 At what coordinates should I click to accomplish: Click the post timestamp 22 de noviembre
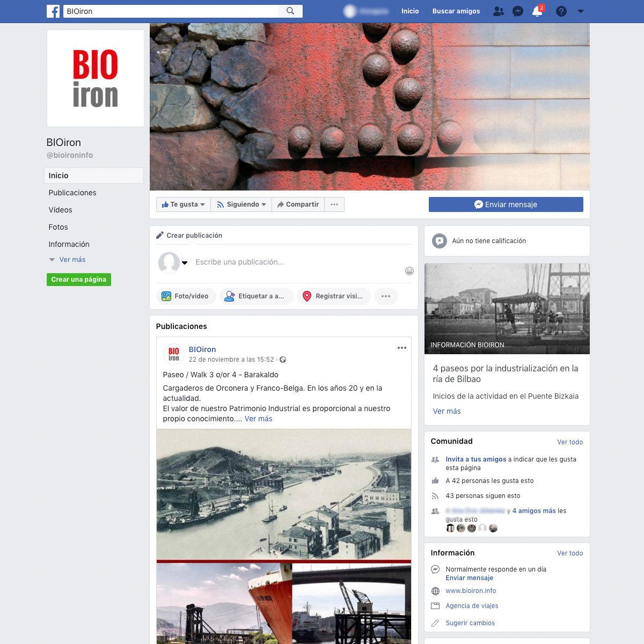pos(231,360)
